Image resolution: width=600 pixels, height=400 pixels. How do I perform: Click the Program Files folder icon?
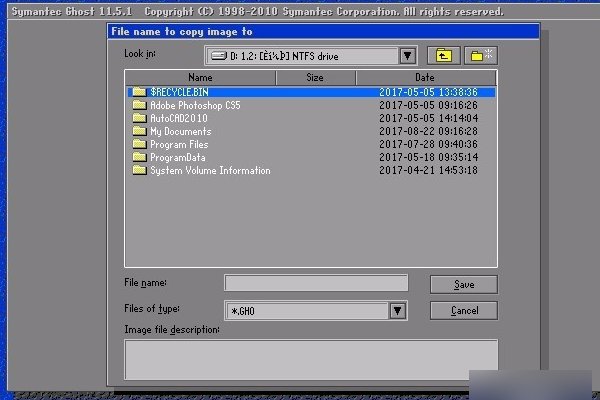(x=139, y=144)
